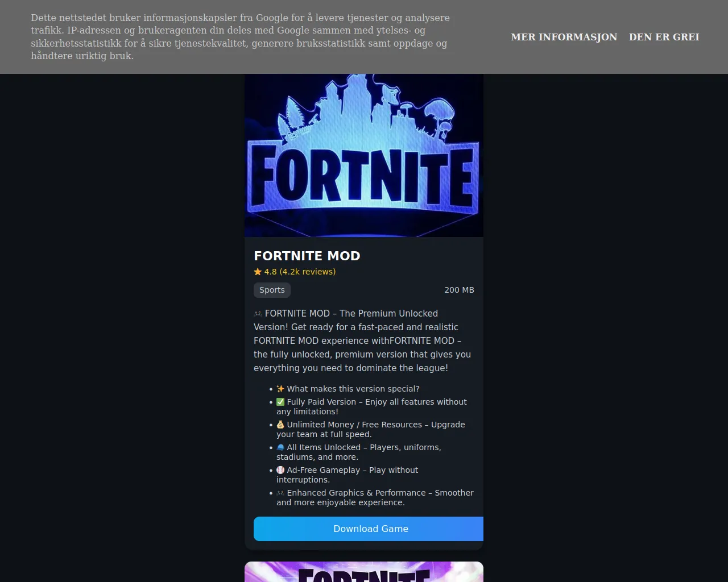Select the Sports category tag
This screenshot has height=582, width=728.
(272, 290)
